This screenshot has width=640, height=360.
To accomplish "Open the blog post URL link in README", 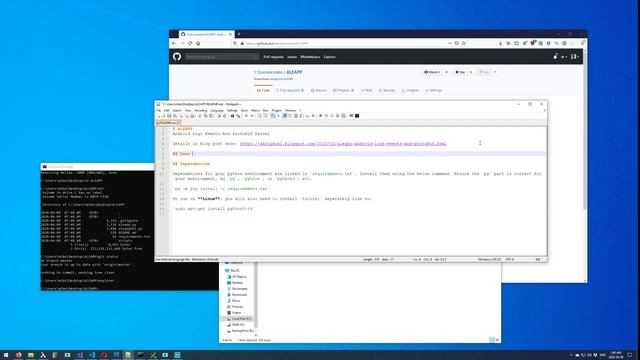I will click(x=343, y=144).
